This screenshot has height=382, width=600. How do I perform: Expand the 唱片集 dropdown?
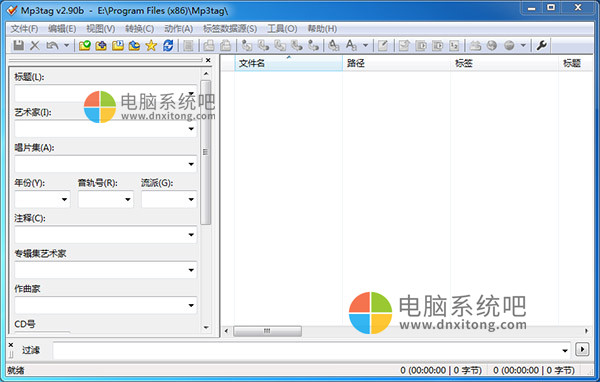coord(191,164)
